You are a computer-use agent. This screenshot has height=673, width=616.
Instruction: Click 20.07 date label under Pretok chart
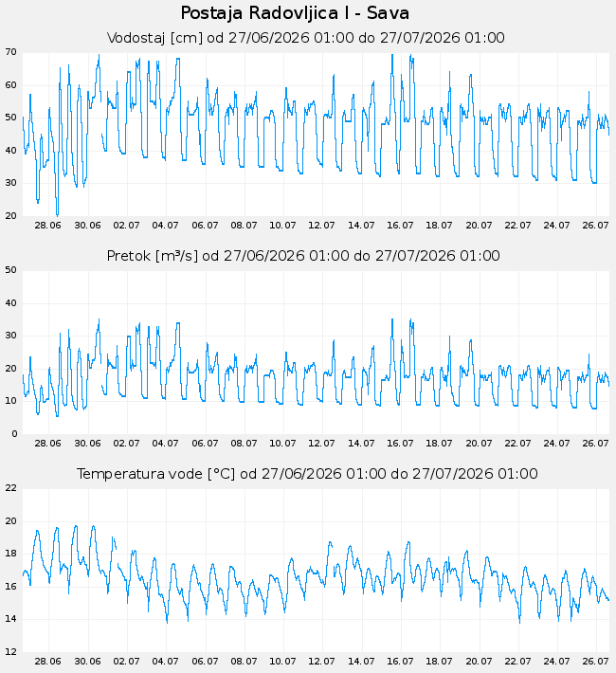(x=479, y=444)
